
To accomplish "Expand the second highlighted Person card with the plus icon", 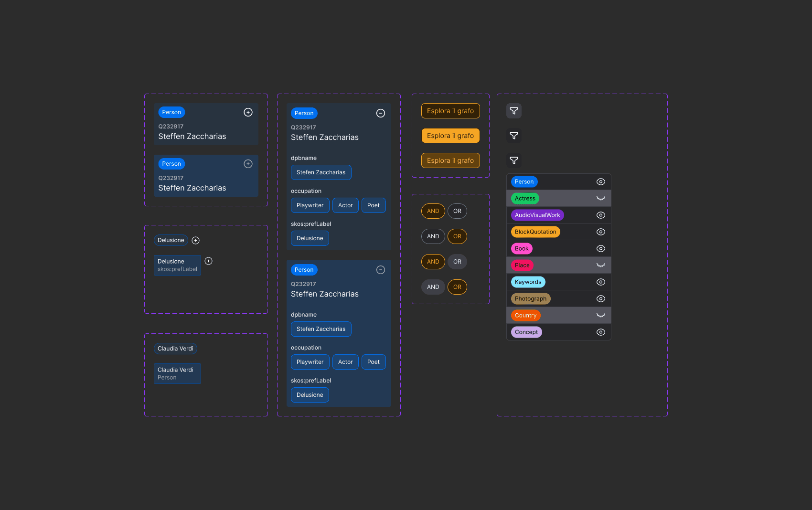I will (248, 164).
